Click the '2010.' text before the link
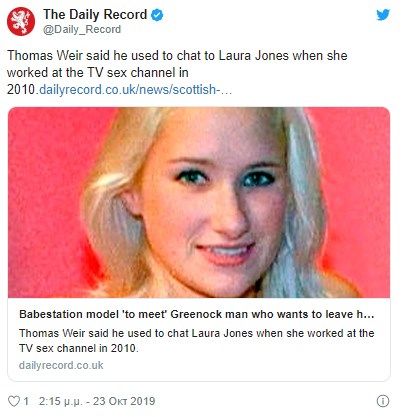Viewport: 403px width, 417px height. 23,90
